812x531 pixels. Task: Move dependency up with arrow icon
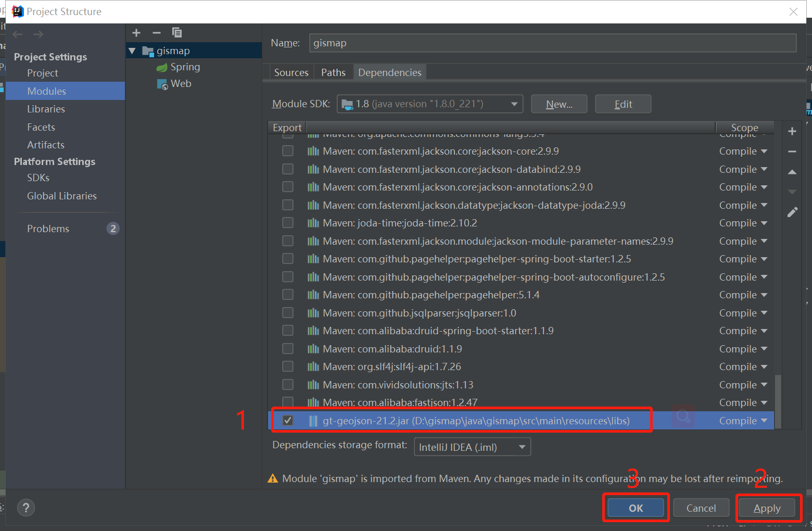point(792,172)
